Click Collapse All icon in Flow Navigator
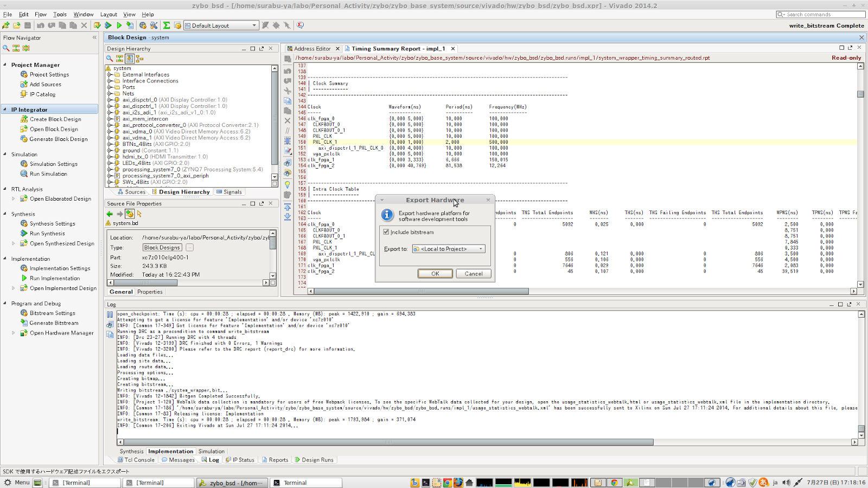The image size is (868, 488). coord(16,48)
